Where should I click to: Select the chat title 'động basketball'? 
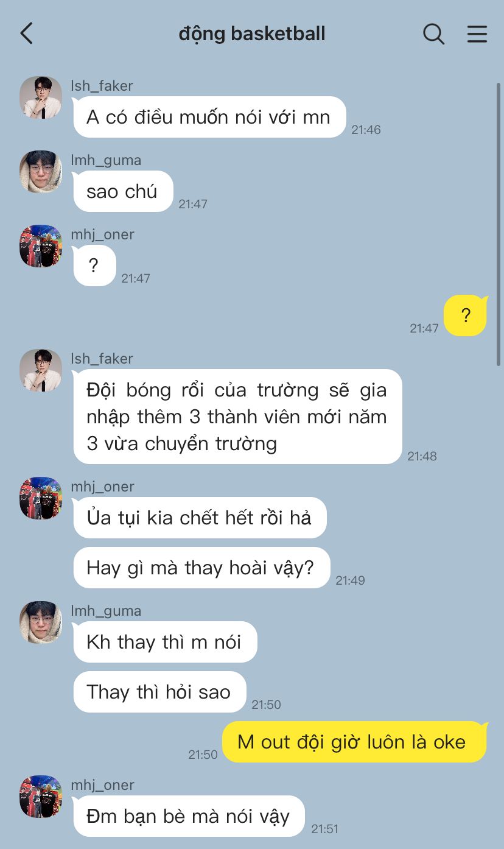pos(252,34)
